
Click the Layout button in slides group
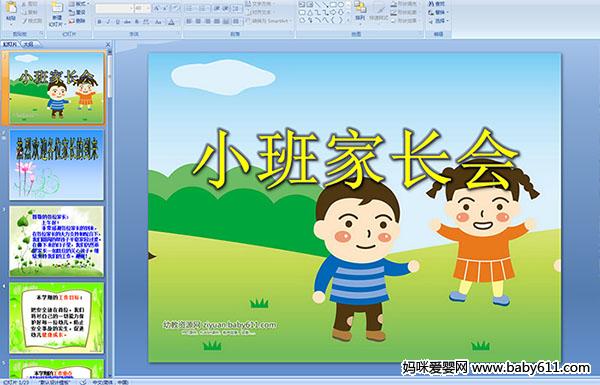pos(78,4)
